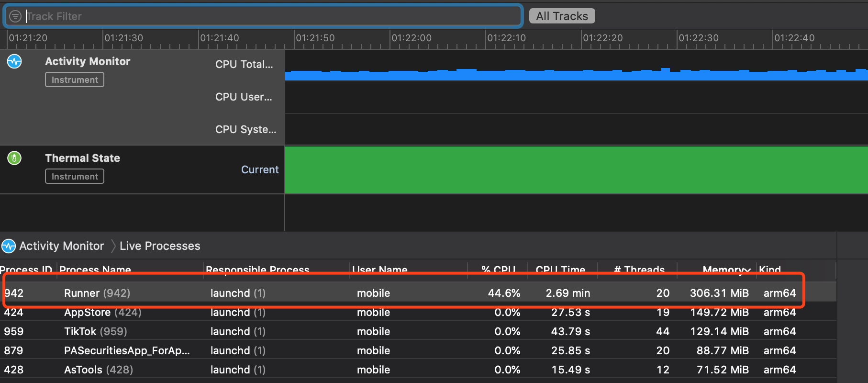This screenshot has width=868, height=383.
Task: Open the Activity Monitor breadcrumb item
Action: 61,246
